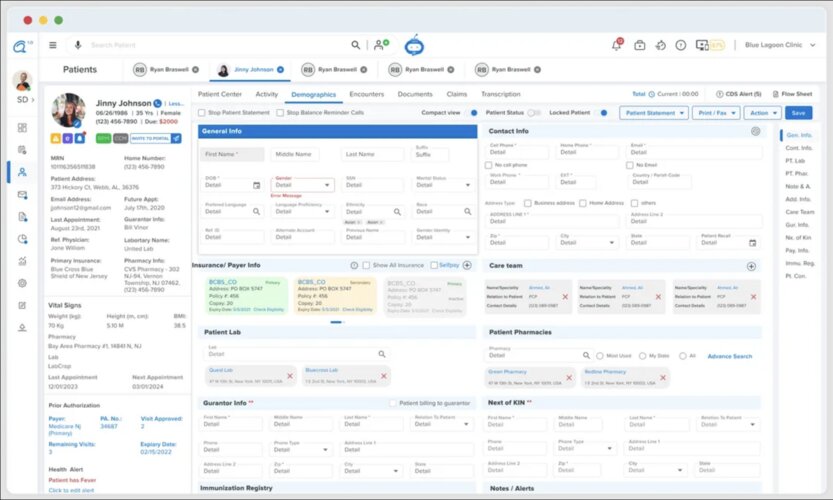
Task: Open the help question mark icon
Action: [x=680, y=45]
